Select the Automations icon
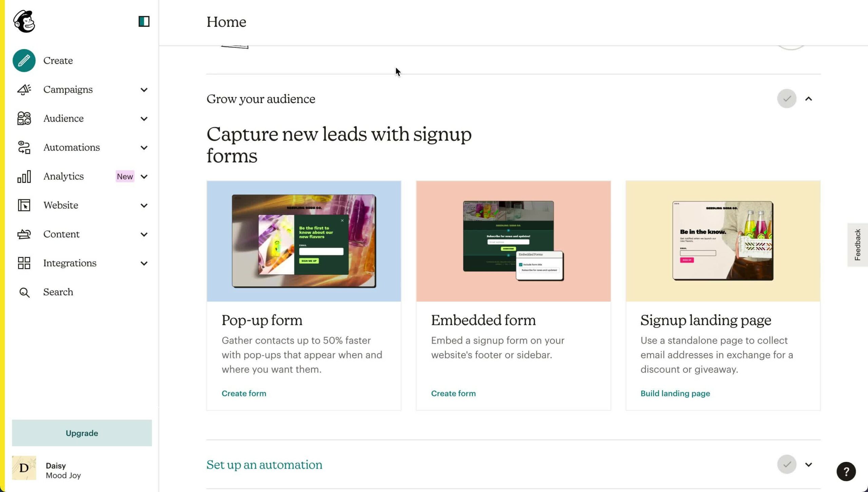The image size is (868, 492). 24,147
